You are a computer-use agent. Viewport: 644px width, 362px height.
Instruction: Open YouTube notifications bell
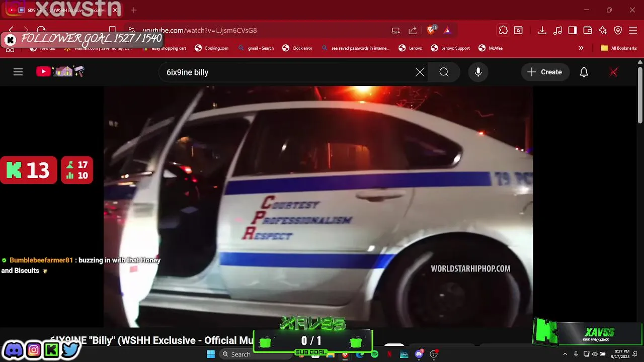click(x=584, y=72)
